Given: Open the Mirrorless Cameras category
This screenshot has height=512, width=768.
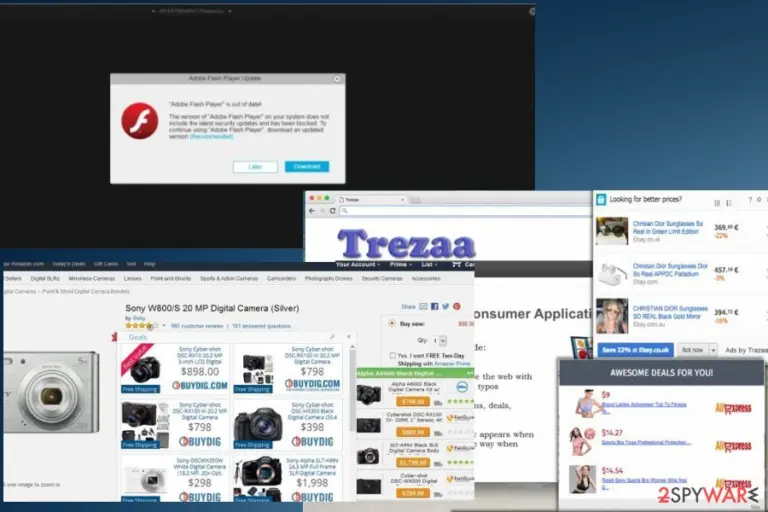Looking at the screenshot, I should [x=92, y=278].
